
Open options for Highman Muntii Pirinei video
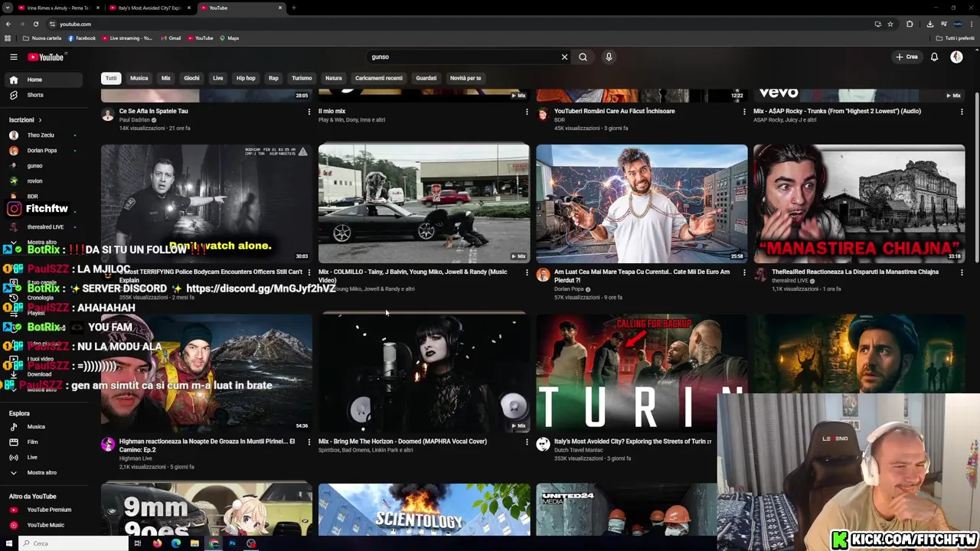[309, 442]
